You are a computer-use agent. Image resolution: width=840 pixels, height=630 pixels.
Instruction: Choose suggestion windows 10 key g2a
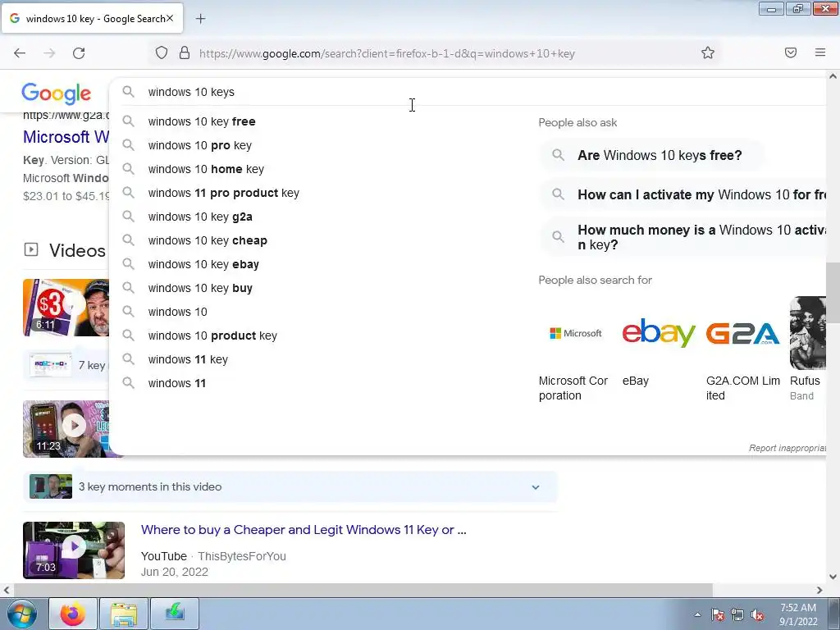[200, 217]
